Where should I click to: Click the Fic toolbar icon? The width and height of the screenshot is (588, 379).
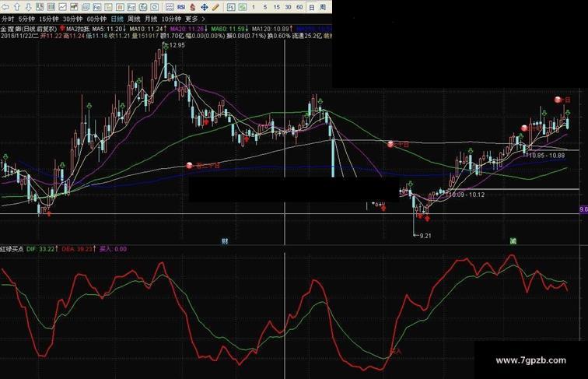coord(96,7)
